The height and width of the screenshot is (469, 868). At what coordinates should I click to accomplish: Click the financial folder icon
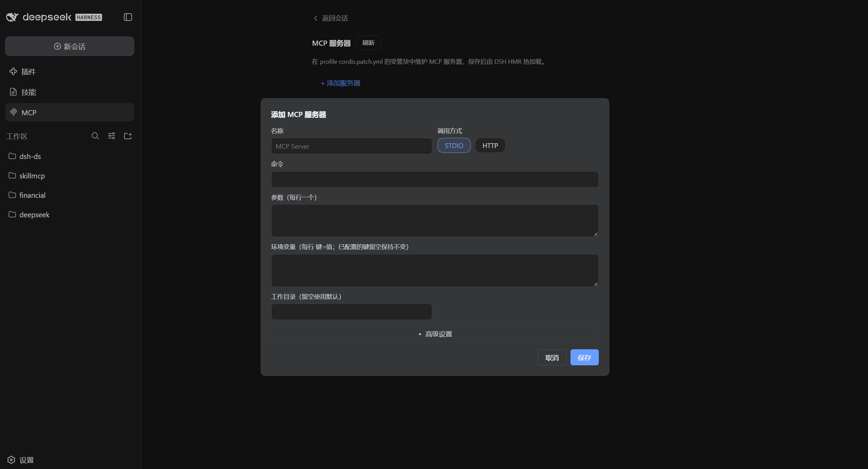12,195
